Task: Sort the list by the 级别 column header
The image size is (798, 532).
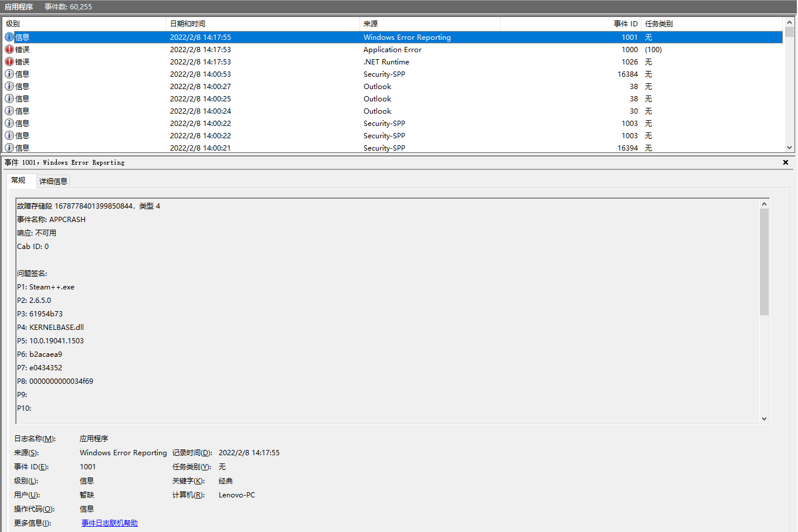Action: coord(85,24)
